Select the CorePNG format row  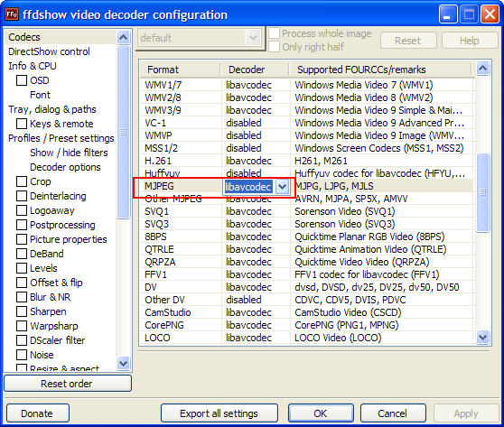(x=306, y=325)
